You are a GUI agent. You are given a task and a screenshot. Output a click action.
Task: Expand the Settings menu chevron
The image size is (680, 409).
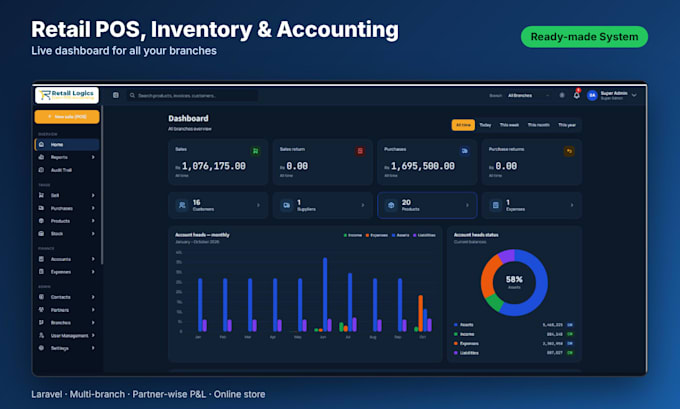pos(93,348)
